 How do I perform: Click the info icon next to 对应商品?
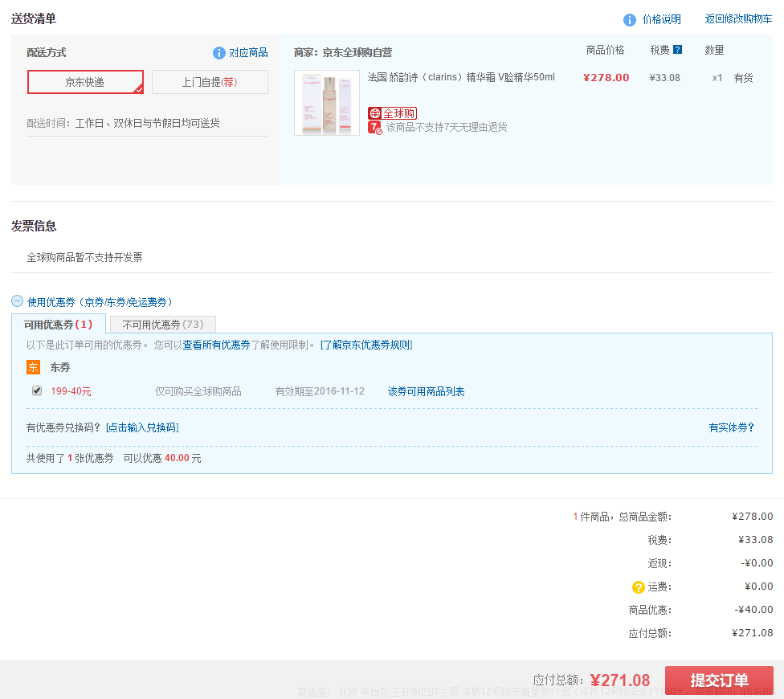(219, 53)
